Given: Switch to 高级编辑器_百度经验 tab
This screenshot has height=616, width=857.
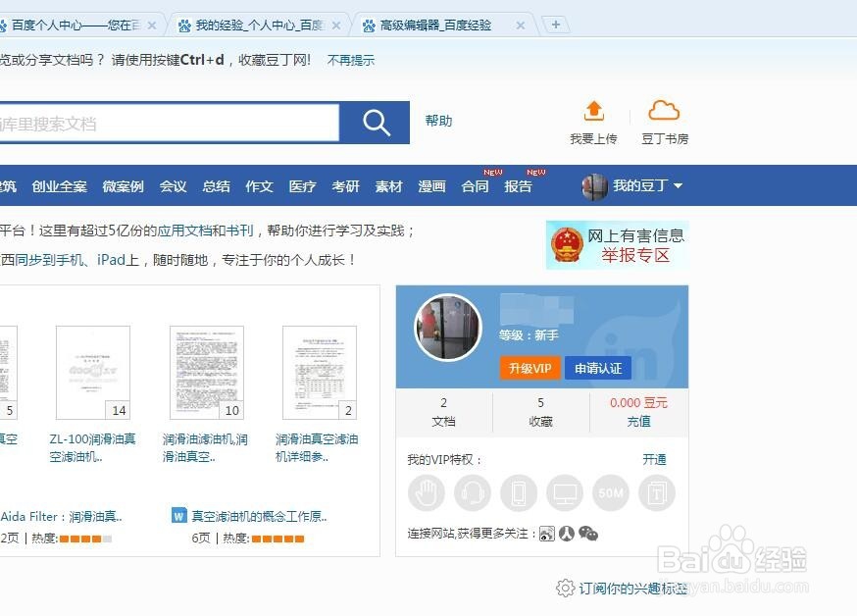Looking at the screenshot, I should (442, 26).
